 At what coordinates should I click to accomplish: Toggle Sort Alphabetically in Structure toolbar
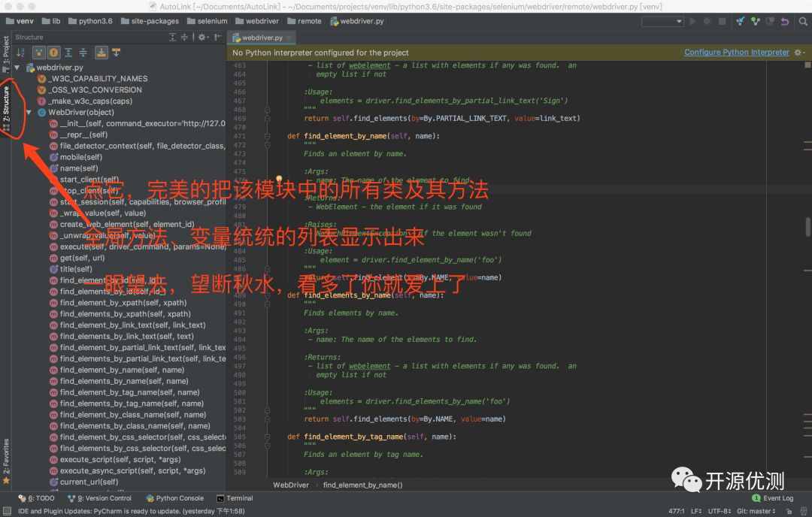[21, 53]
